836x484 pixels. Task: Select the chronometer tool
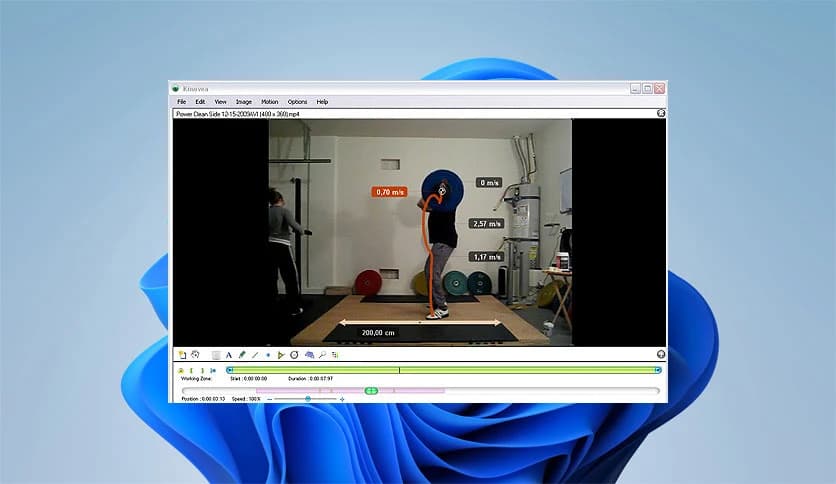(x=294, y=355)
